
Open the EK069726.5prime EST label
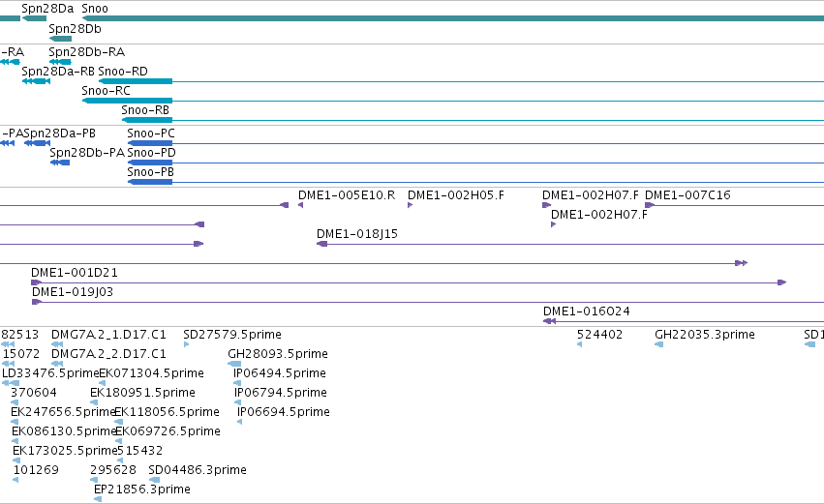point(168,431)
